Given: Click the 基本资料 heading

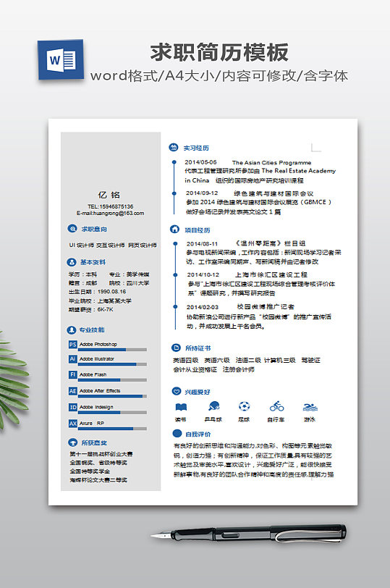Looking at the screenshot, I should tap(93, 261).
